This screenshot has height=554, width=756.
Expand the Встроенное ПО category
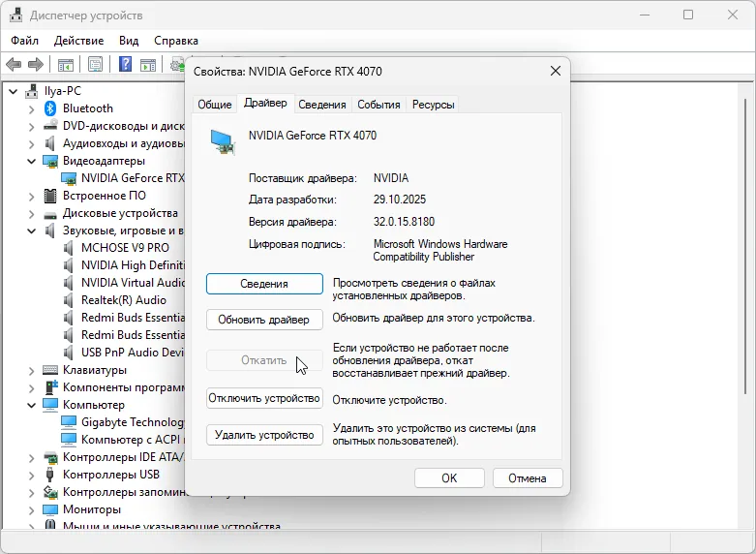click(x=31, y=197)
